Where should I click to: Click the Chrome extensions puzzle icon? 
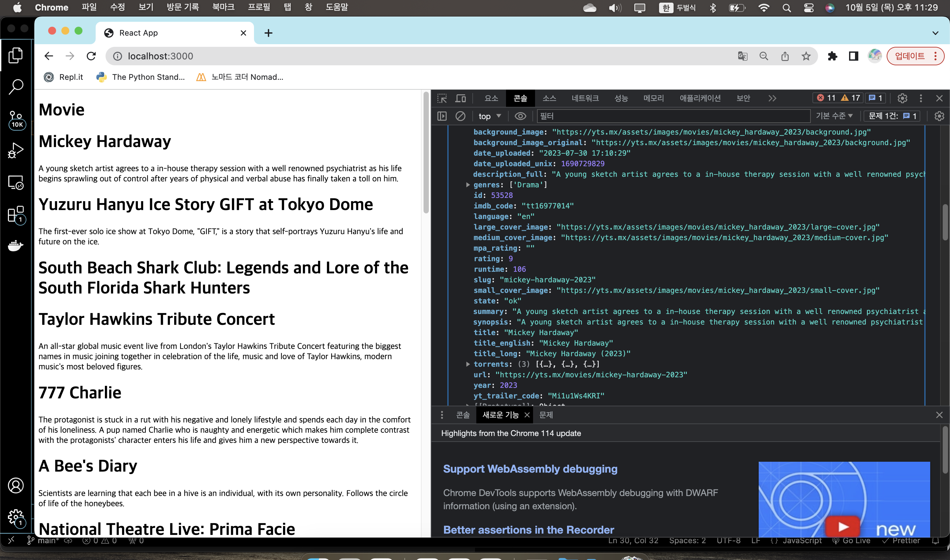(x=833, y=56)
